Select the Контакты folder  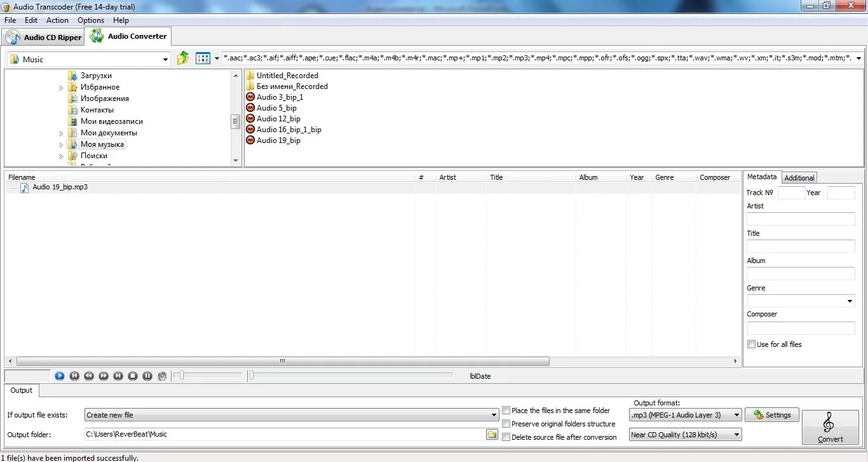click(x=97, y=110)
